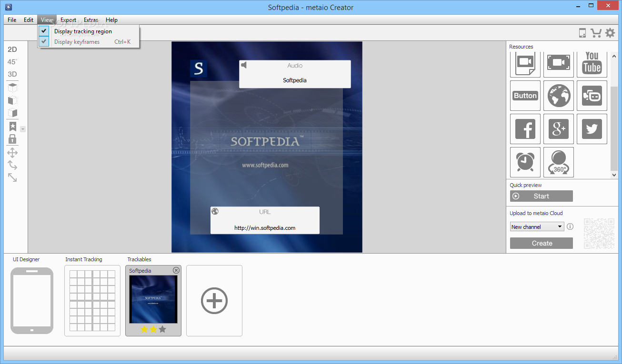Select the Instant Tracking grid tile
This screenshot has width=622, height=364.
[92, 301]
